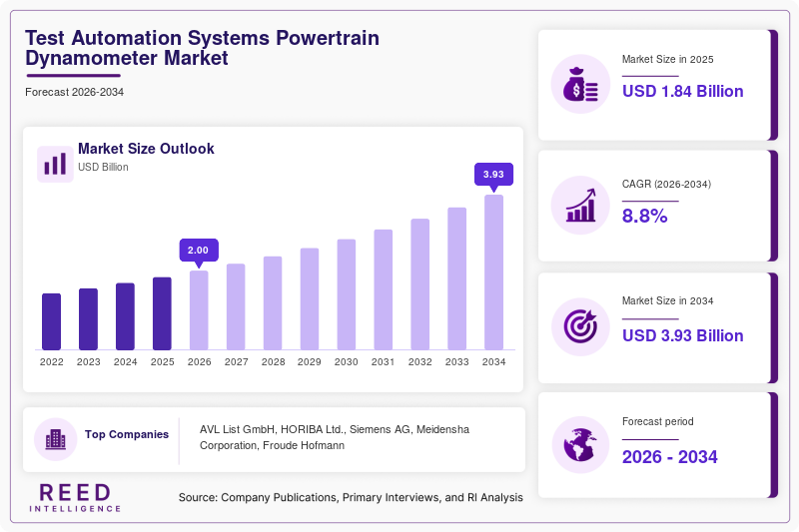
Task: Click the 3.93 callout label above 2034 bar
Action: click(493, 175)
